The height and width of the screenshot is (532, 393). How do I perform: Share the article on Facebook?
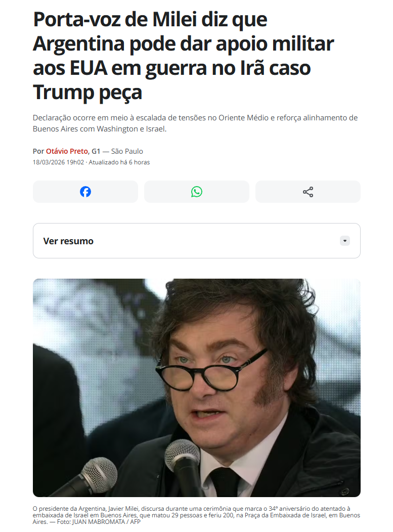[x=85, y=192]
